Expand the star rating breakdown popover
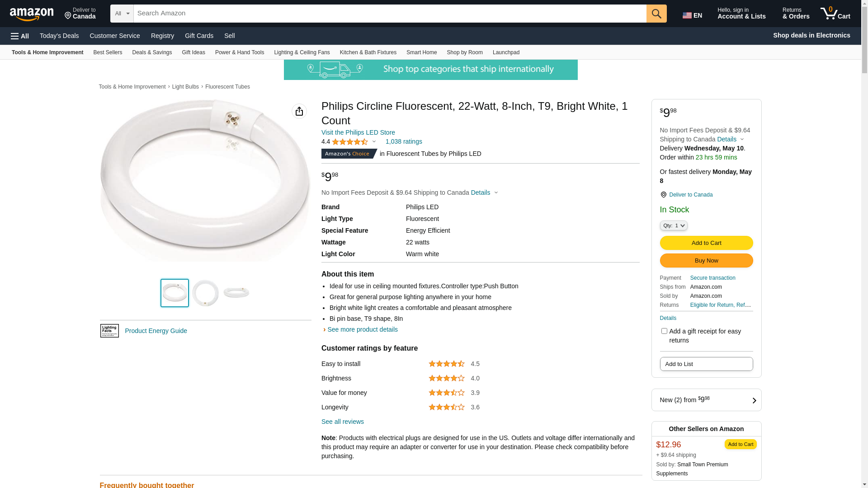868x488 pixels. tap(374, 142)
